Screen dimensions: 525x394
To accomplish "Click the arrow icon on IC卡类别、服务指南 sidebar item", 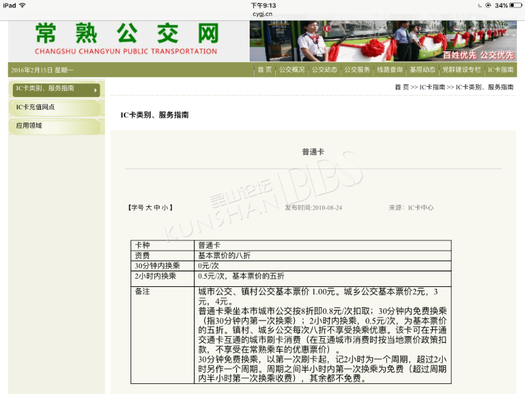I will pos(95,90).
